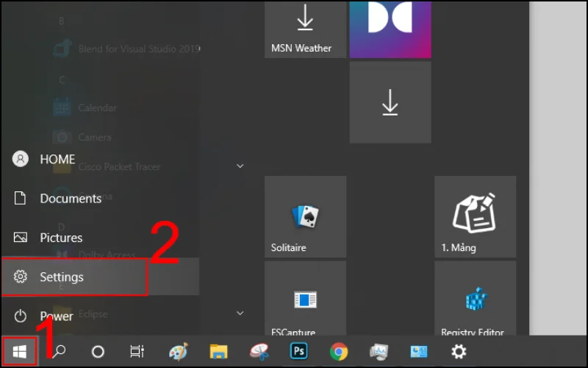Open the Solitaire tile

[x=305, y=216]
